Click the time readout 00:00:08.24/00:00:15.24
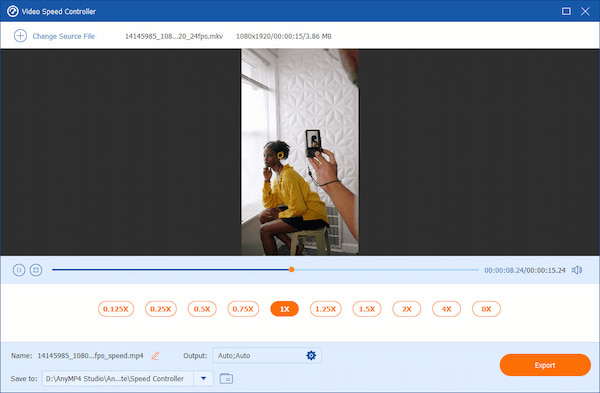The height and width of the screenshot is (393, 600). tap(525, 270)
